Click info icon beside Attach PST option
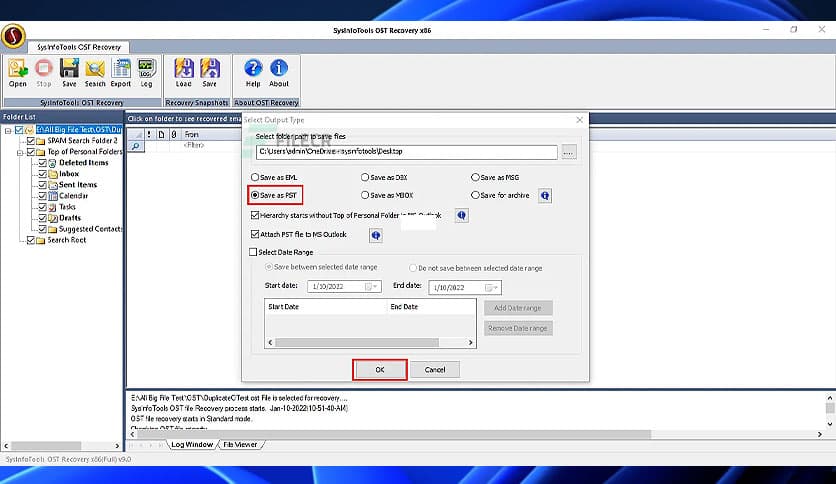The height and width of the screenshot is (484, 836). pyautogui.click(x=376, y=235)
